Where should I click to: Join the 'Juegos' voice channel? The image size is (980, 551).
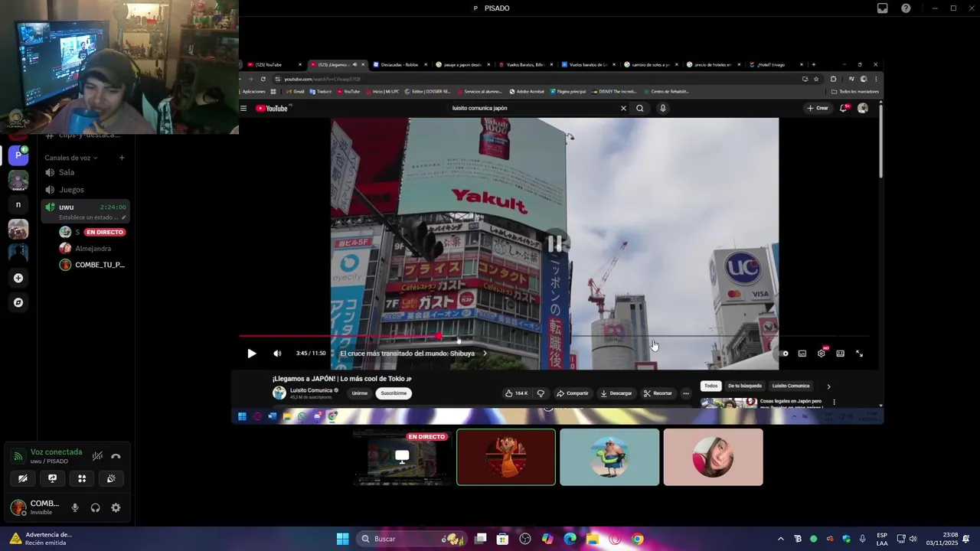click(84, 189)
